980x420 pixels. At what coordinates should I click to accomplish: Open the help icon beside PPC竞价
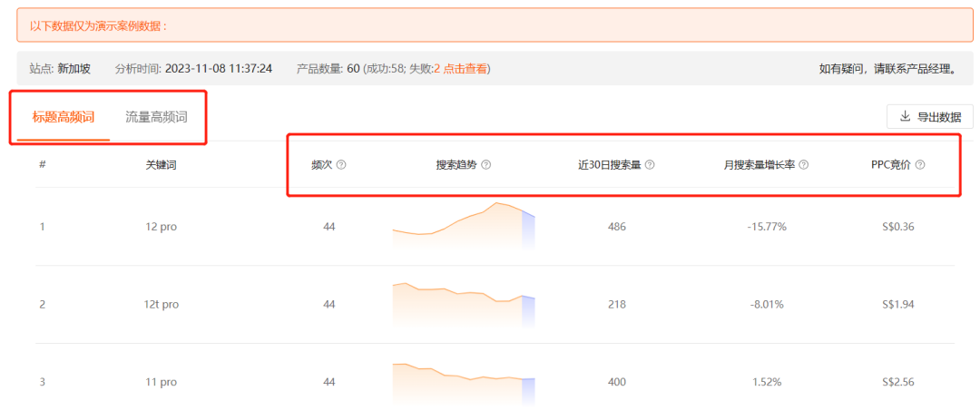pos(920,165)
